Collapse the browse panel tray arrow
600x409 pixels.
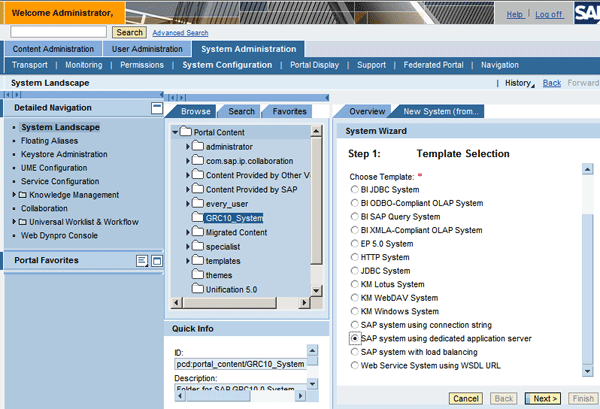coord(326,98)
